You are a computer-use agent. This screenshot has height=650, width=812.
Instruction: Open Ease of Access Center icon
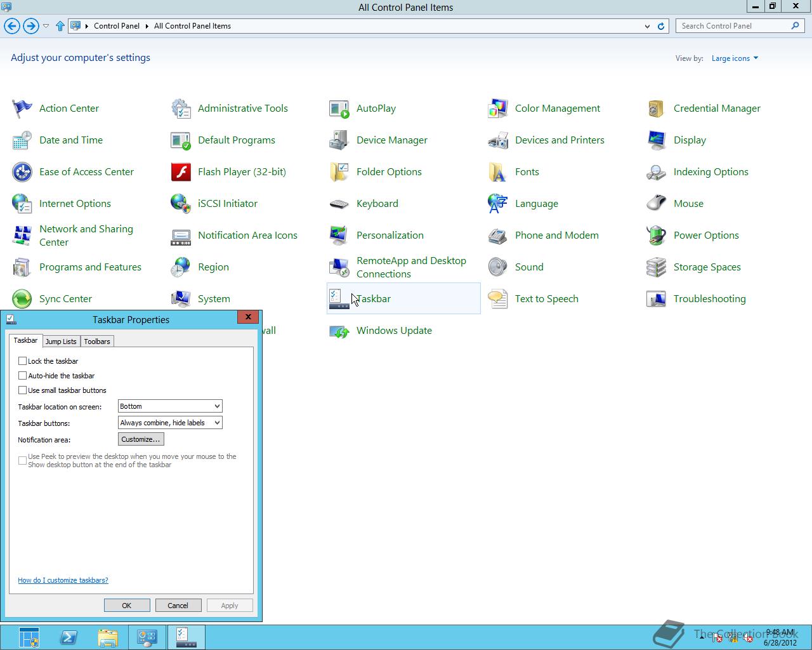tap(22, 172)
